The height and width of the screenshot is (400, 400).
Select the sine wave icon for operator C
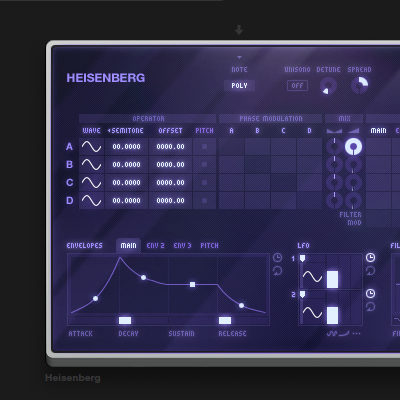click(92, 183)
